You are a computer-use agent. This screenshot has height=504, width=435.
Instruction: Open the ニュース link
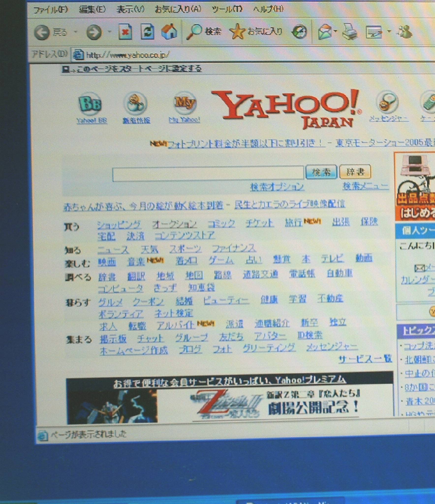pyautogui.click(x=113, y=250)
